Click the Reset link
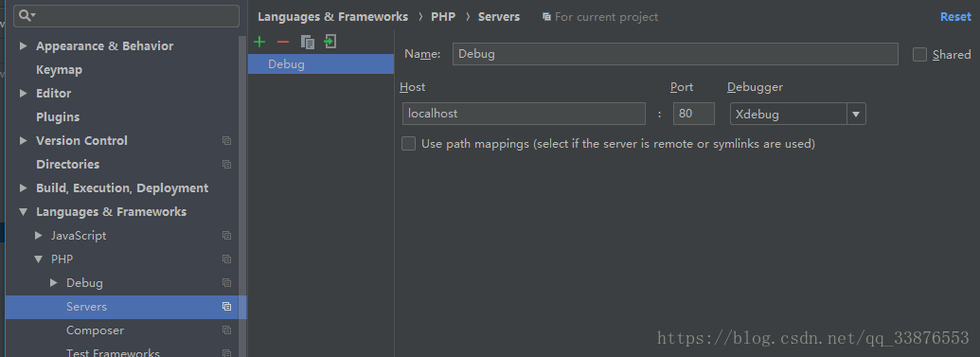This screenshot has height=357, width=980. coord(955,17)
